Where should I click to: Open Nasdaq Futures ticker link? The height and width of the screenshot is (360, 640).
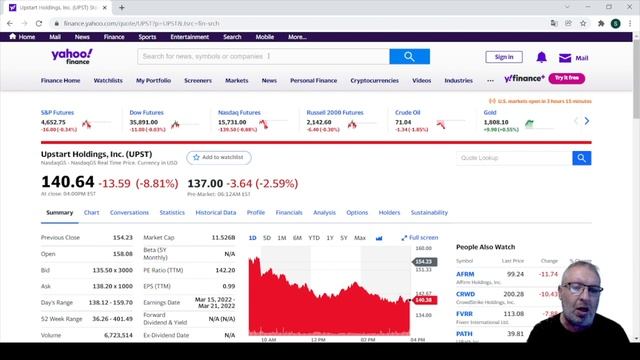point(239,113)
